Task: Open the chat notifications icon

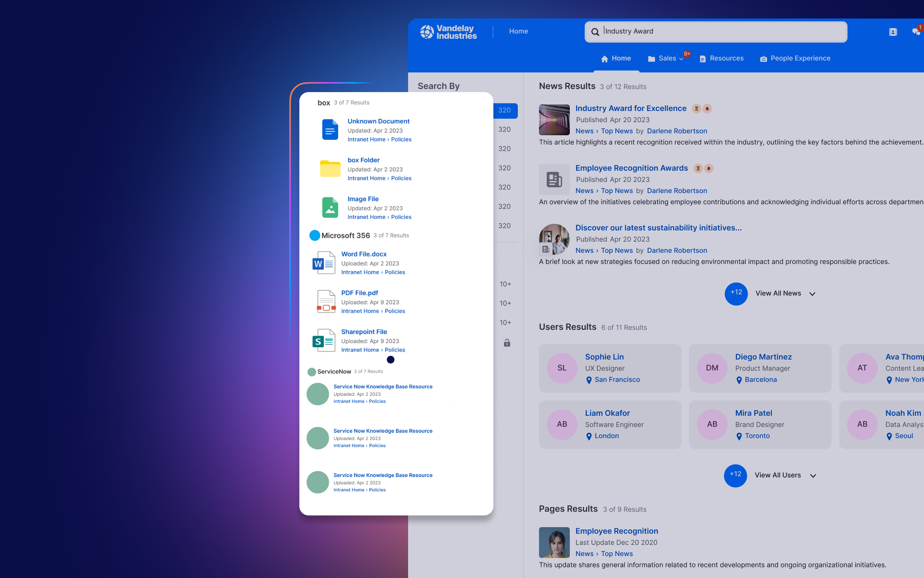Action: pyautogui.click(x=916, y=32)
